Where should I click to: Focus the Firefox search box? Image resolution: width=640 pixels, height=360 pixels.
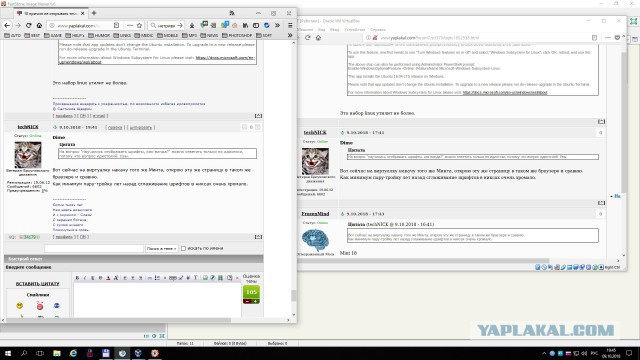(x=167, y=25)
